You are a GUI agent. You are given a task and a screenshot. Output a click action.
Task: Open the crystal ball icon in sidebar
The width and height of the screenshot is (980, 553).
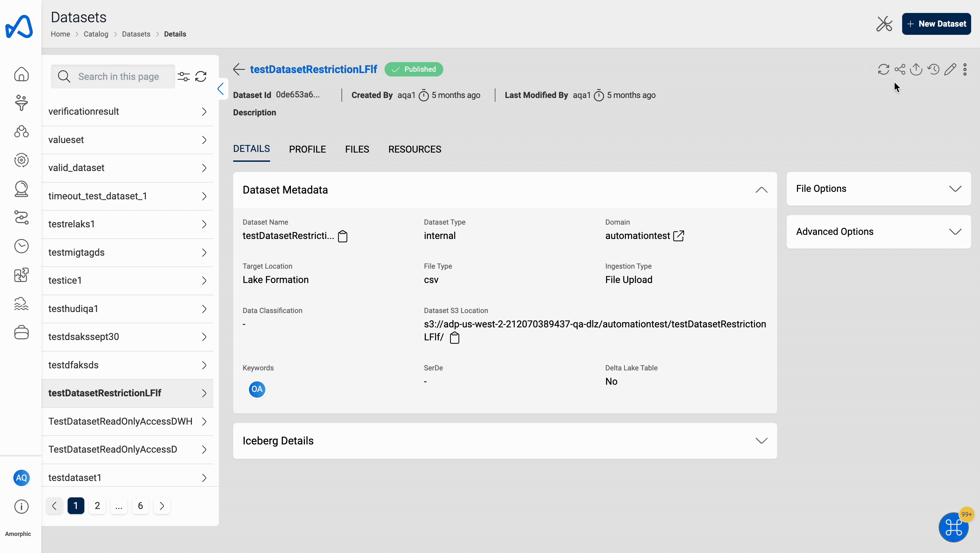click(21, 189)
